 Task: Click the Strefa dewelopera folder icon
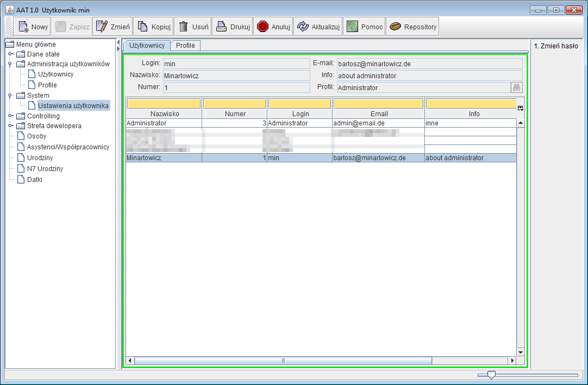pos(21,125)
